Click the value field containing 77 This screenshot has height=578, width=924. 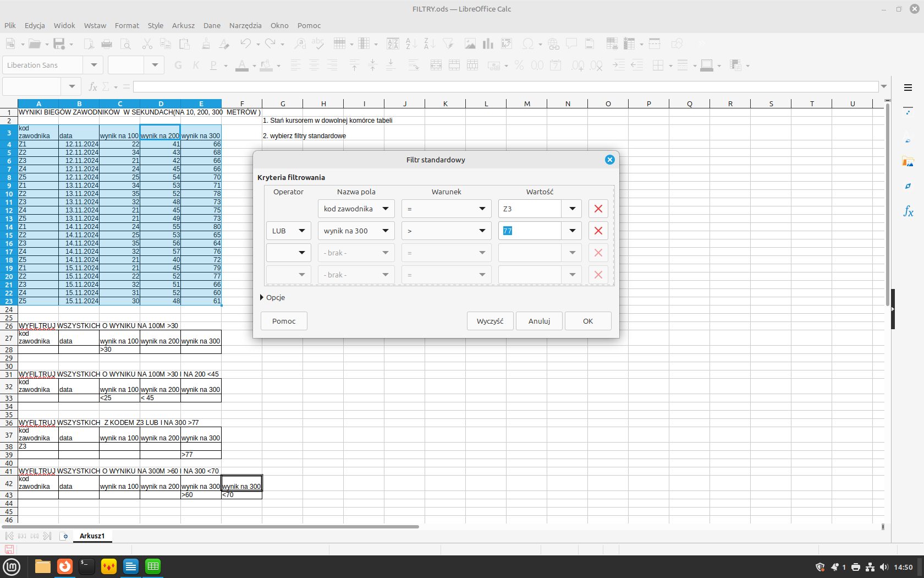pyautogui.click(x=530, y=231)
